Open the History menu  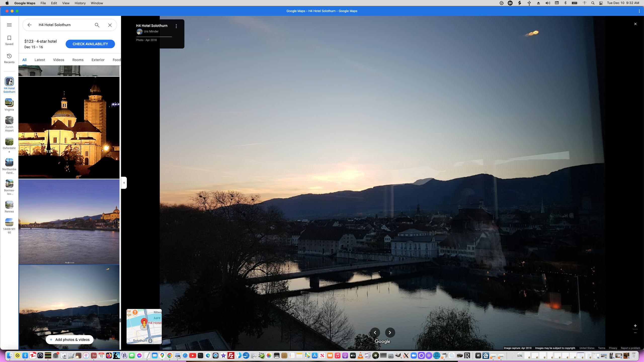click(x=80, y=3)
